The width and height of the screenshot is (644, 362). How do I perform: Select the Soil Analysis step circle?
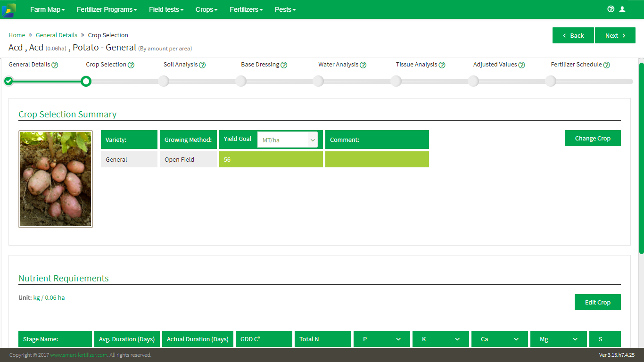click(164, 82)
